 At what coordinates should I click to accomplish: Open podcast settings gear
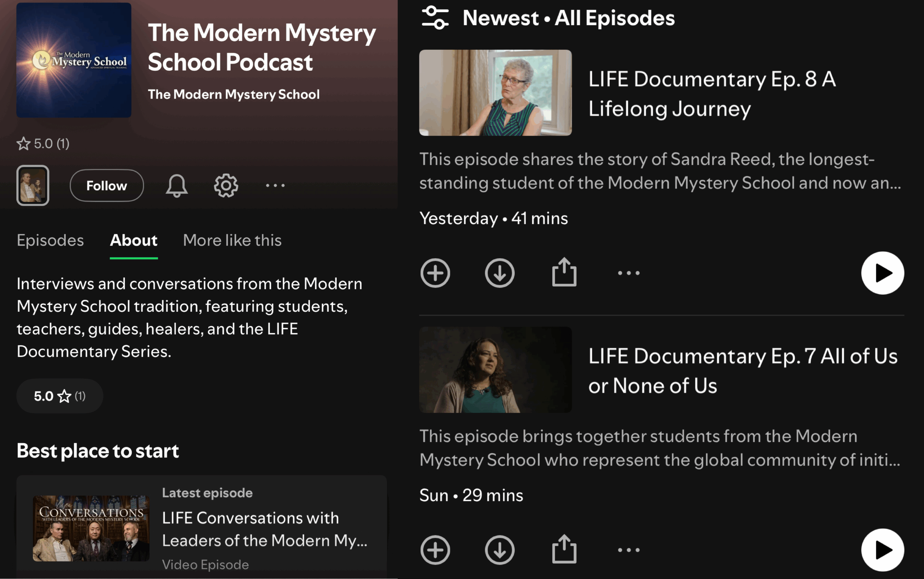226,186
